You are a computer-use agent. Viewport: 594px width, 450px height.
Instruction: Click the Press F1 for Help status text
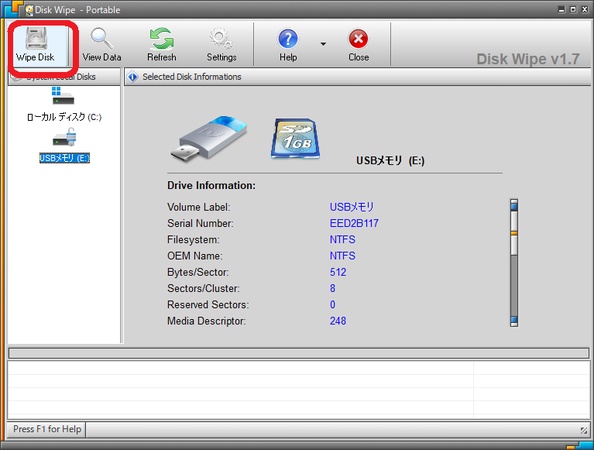pos(47,429)
